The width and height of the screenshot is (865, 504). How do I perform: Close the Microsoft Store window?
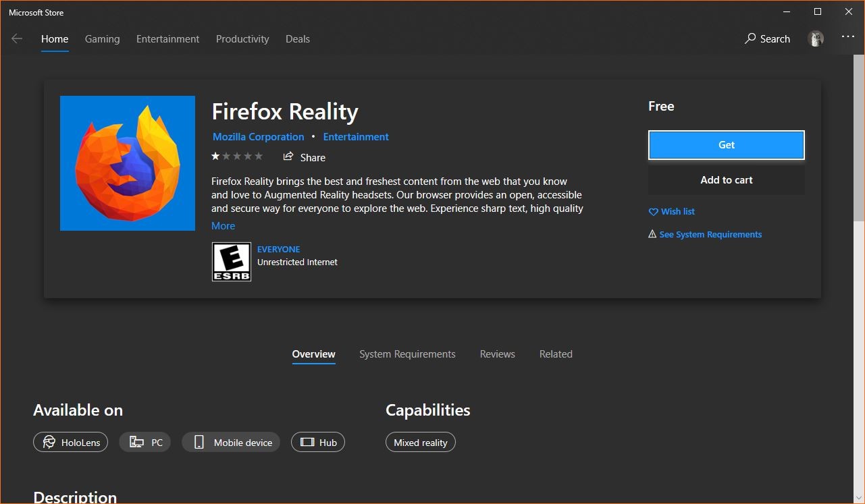tap(849, 12)
